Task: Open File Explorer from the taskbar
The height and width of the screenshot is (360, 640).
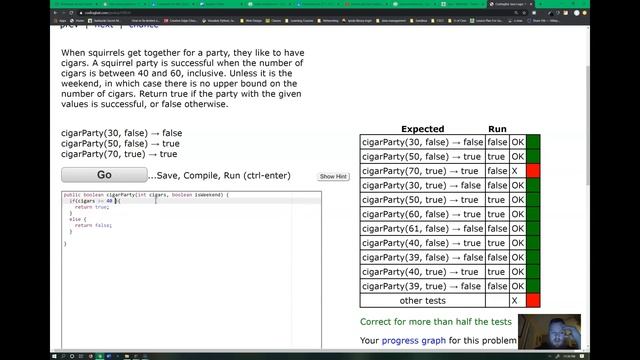Action: [127, 356]
